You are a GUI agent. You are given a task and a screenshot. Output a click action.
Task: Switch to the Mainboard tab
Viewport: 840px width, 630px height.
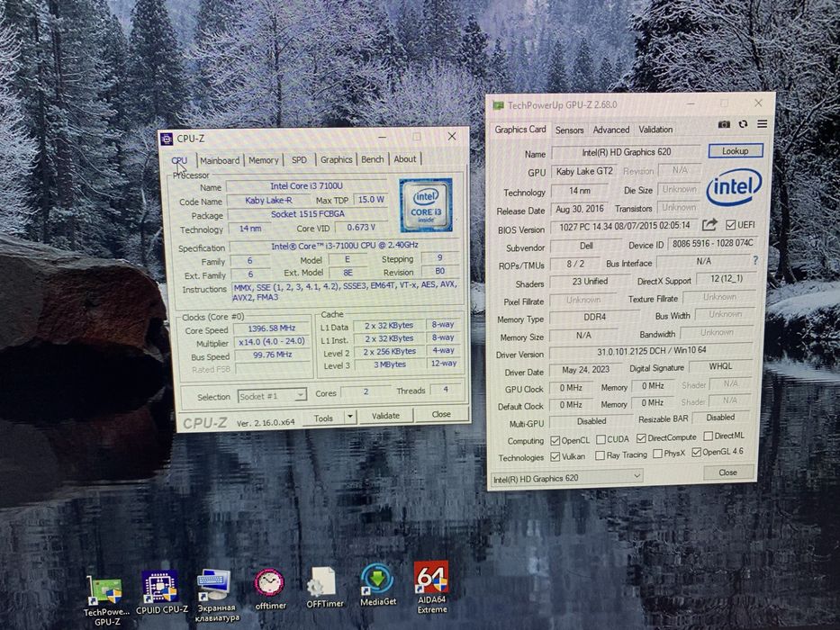coord(220,160)
